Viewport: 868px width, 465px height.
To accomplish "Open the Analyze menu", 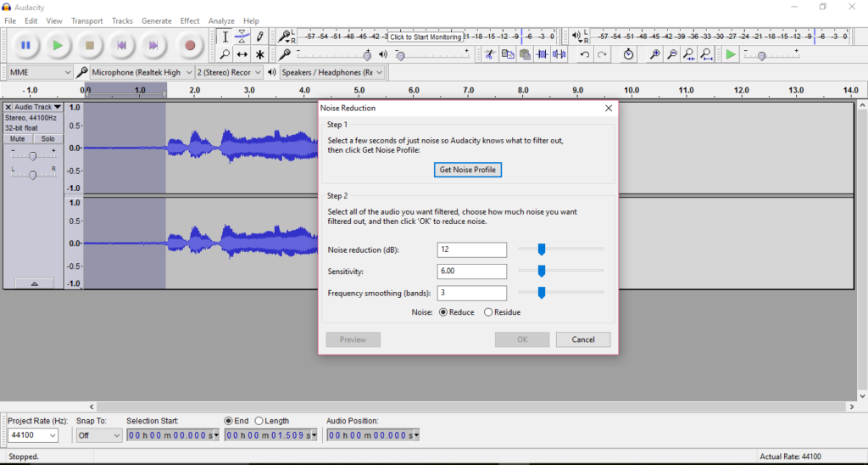I will [x=221, y=20].
